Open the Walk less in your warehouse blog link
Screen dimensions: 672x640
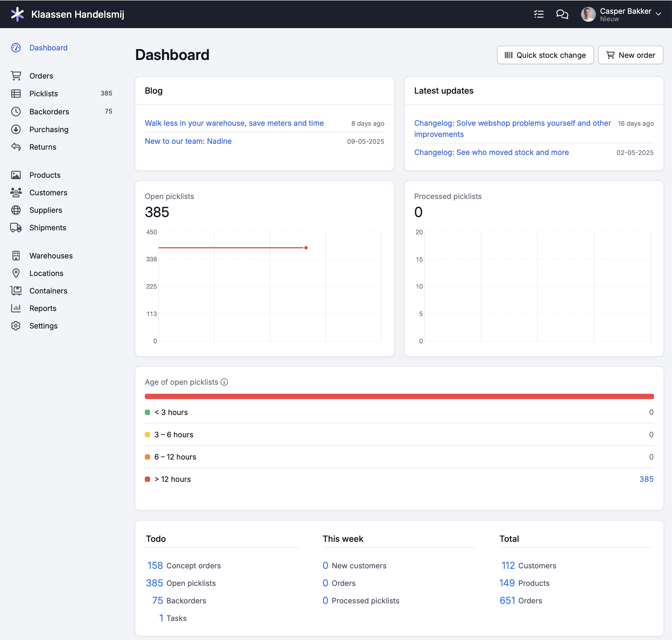[x=234, y=123]
